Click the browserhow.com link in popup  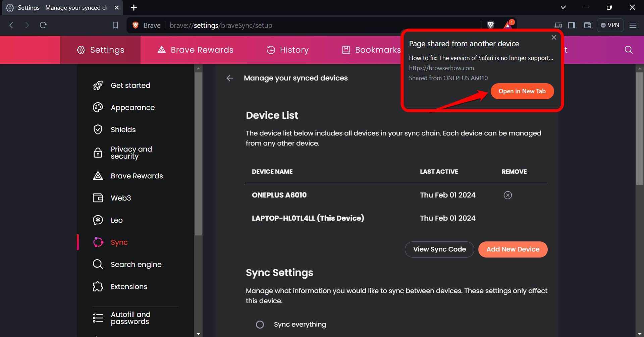(x=441, y=68)
